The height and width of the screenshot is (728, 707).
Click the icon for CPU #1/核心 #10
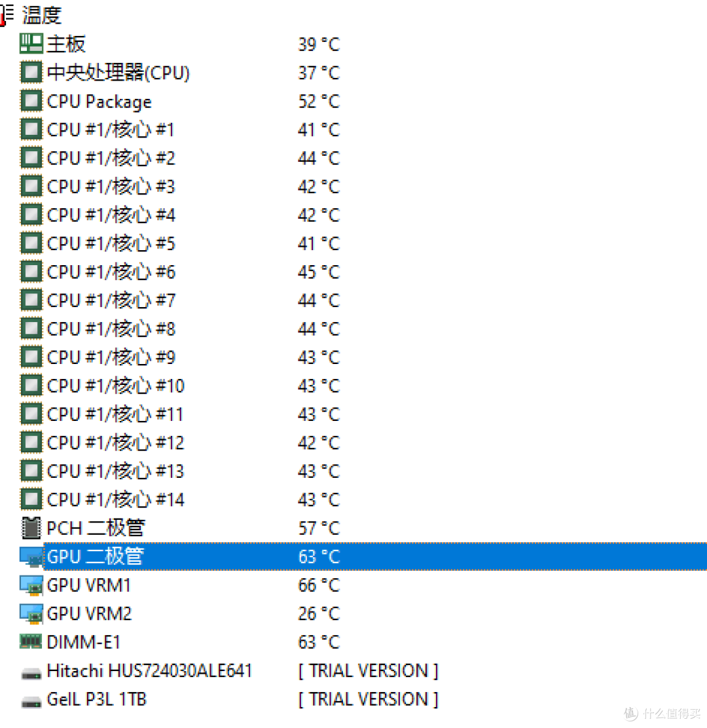pos(31,386)
